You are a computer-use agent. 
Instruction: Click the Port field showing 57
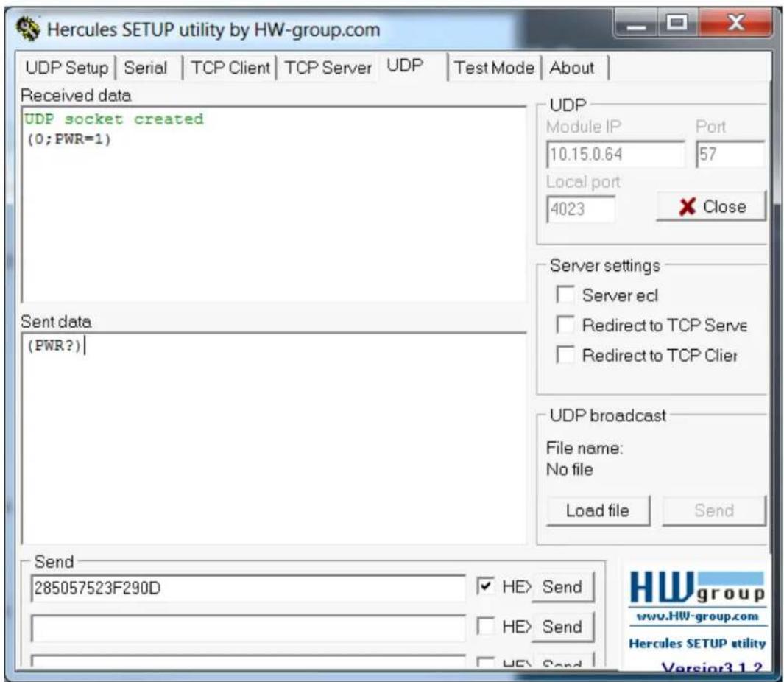coord(730,154)
